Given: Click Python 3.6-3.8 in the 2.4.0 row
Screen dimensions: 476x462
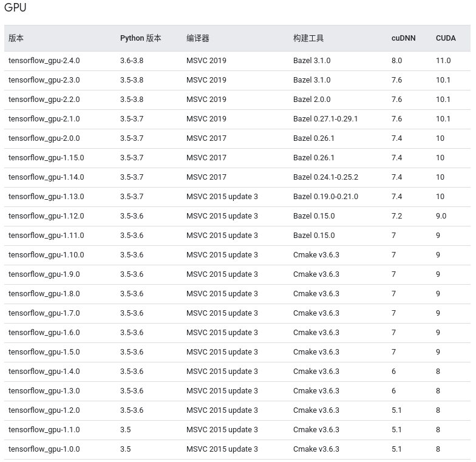Looking at the screenshot, I should [x=132, y=61].
